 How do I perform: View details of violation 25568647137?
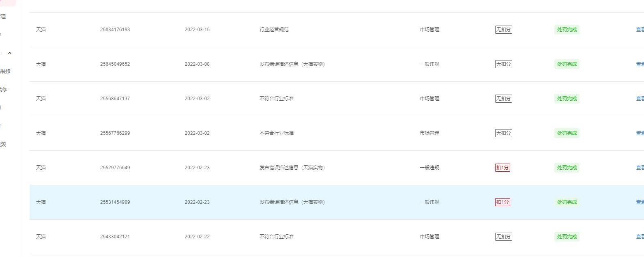pyautogui.click(x=640, y=99)
